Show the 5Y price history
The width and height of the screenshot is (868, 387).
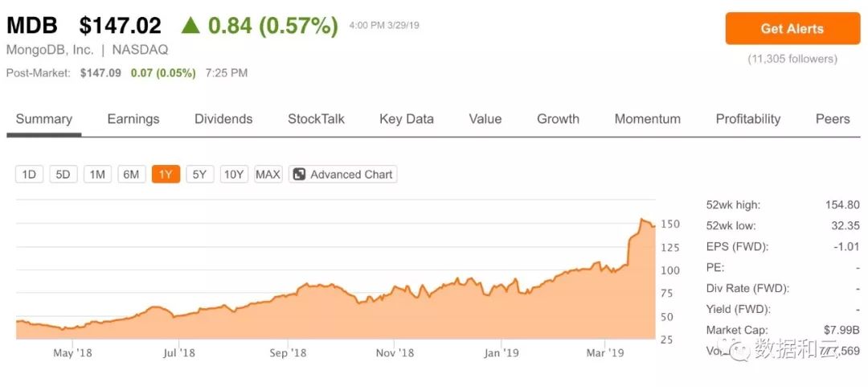pos(200,175)
